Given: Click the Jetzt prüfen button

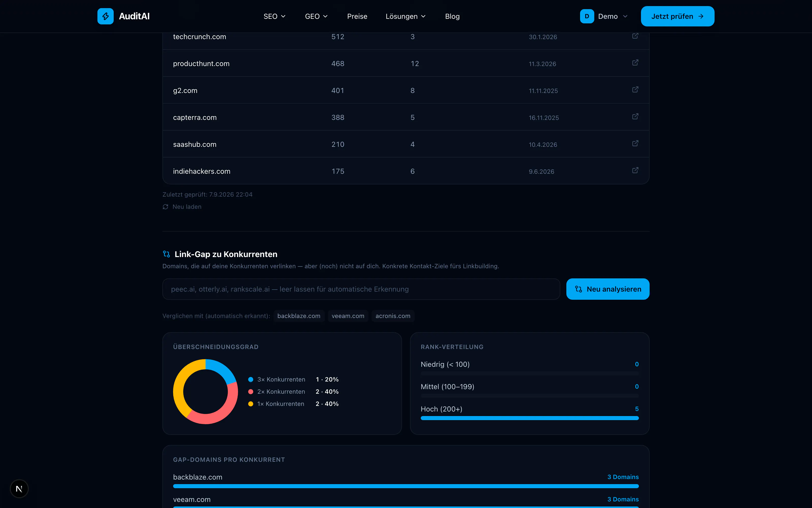Looking at the screenshot, I should (678, 16).
